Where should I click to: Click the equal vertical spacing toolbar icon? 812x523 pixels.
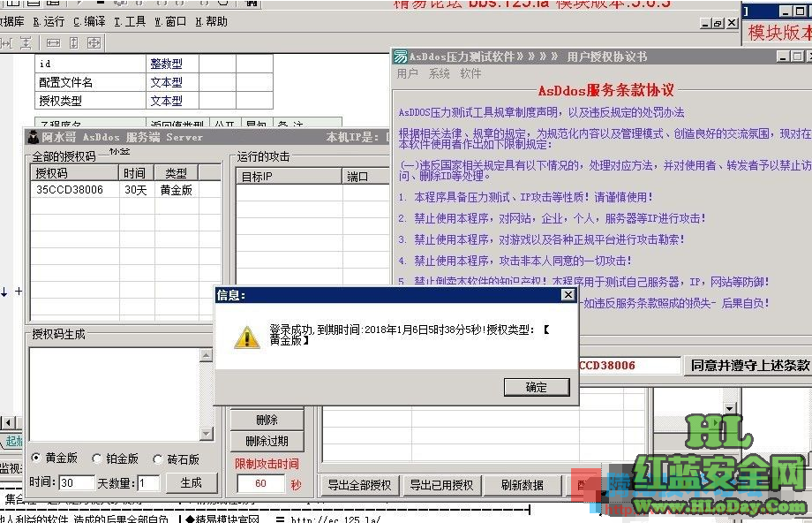(x=26, y=43)
